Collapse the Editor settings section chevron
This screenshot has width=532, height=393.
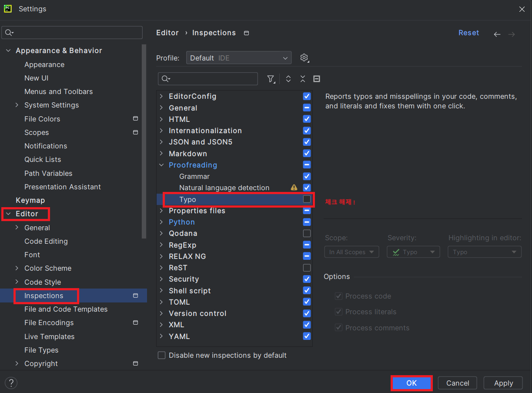tap(8, 214)
